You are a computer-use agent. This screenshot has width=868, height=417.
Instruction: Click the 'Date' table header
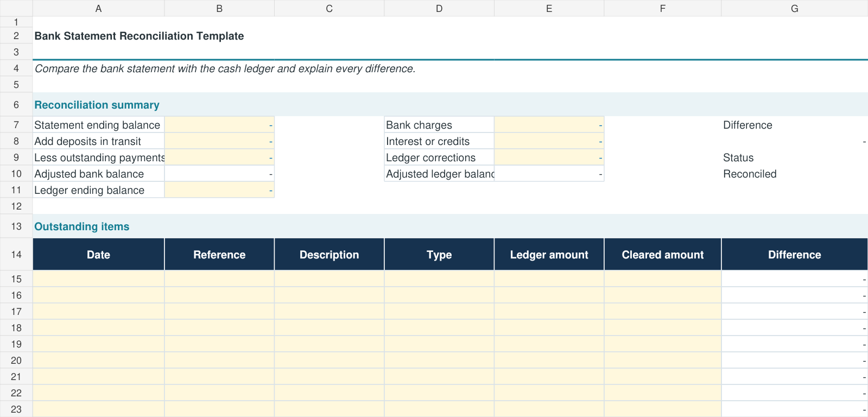pyautogui.click(x=98, y=254)
